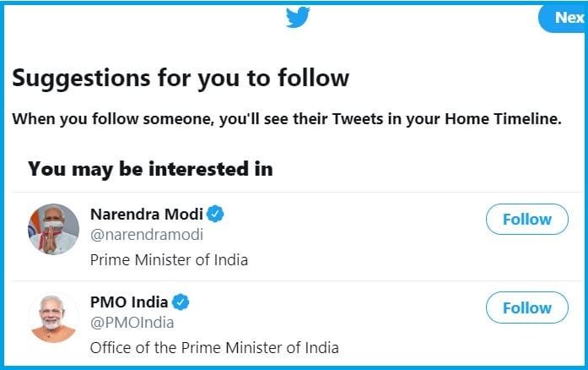Click the Home Timeline description text

click(x=287, y=119)
